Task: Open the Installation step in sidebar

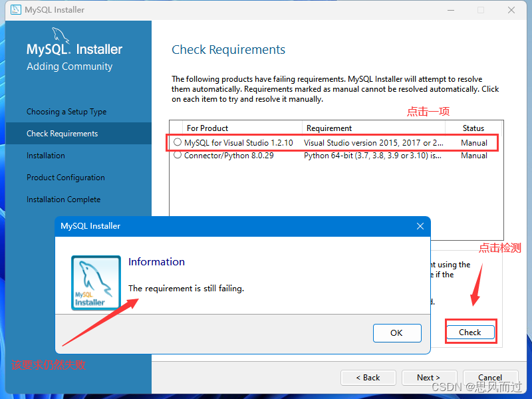Action: (x=46, y=156)
